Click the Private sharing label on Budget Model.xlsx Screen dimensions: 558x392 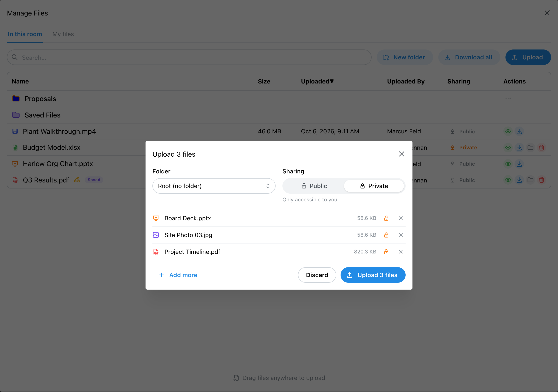[x=468, y=147]
